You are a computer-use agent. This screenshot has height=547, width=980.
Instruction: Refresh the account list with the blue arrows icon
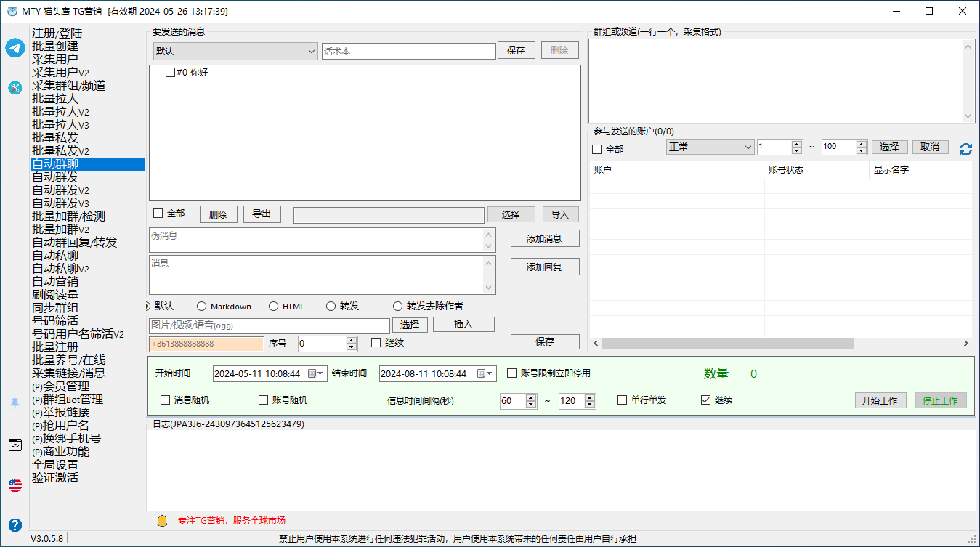pos(965,149)
